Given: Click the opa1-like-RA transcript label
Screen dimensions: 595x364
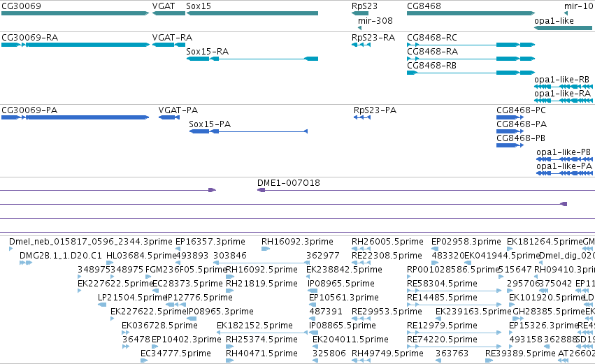Looking at the screenshot, I should [562, 94].
